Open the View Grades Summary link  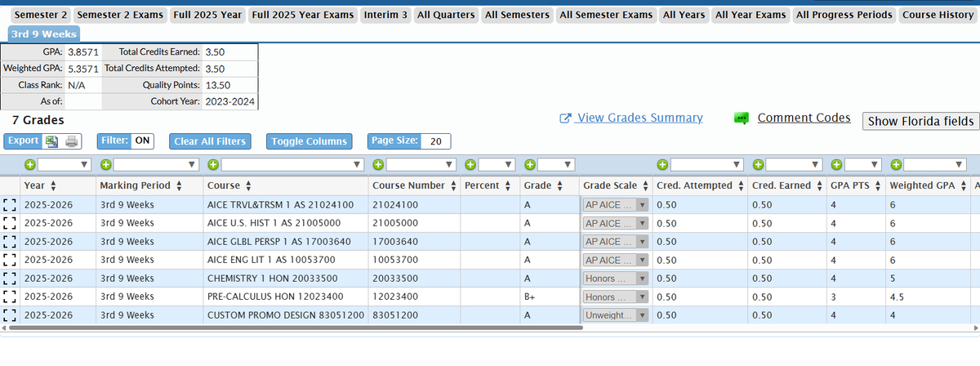click(x=639, y=118)
